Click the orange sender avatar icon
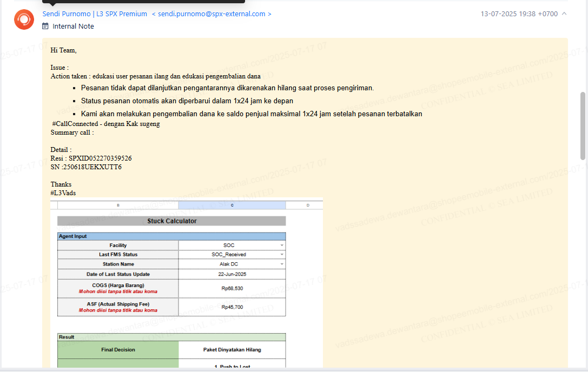 click(24, 19)
